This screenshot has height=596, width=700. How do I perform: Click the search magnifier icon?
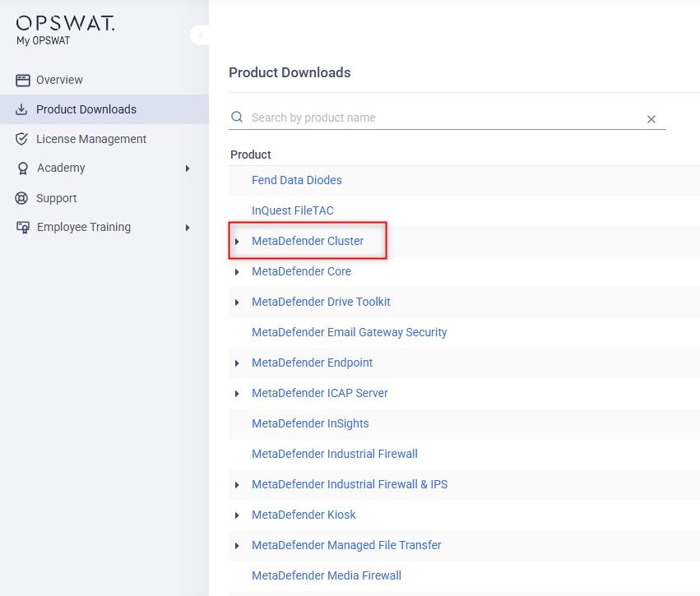coord(237,118)
